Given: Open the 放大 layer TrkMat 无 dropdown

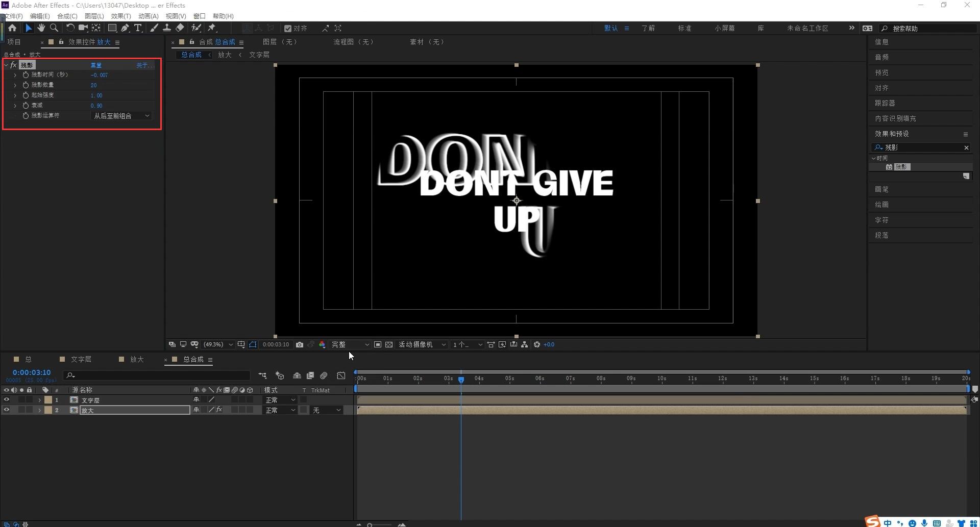Looking at the screenshot, I should pyautogui.click(x=327, y=410).
